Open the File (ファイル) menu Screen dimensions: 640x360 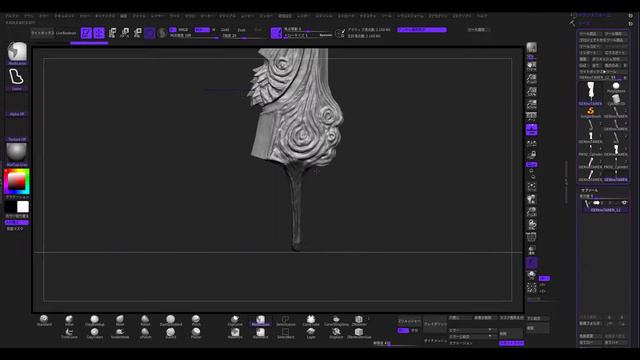[x=139, y=16]
